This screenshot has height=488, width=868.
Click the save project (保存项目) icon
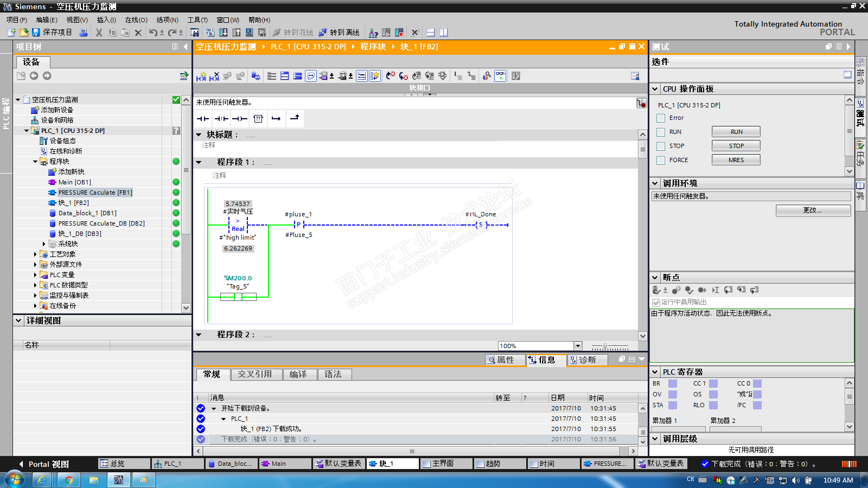point(36,33)
